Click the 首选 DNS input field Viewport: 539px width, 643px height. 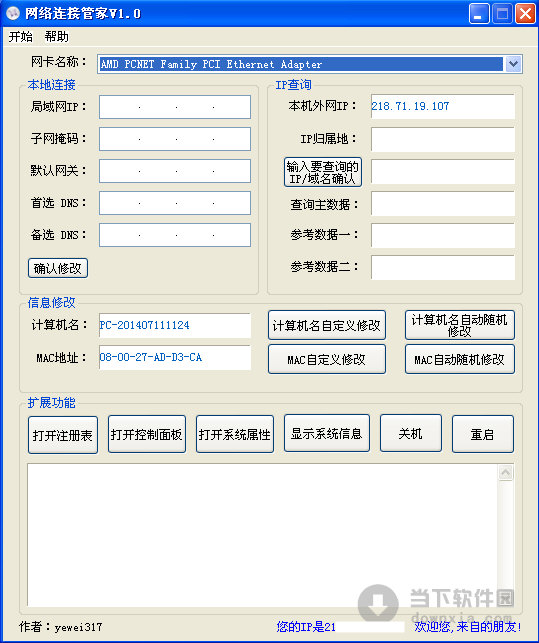[175, 203]
